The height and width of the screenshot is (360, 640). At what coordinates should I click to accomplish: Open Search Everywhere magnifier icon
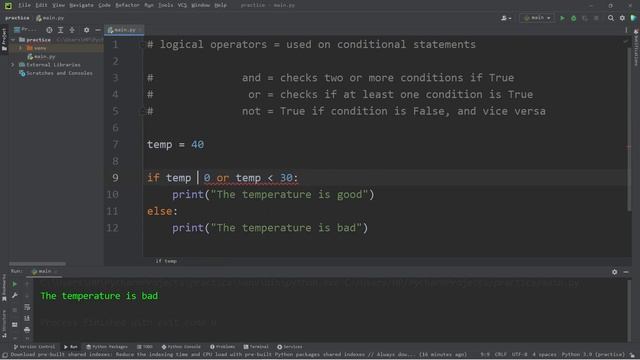pyautogui.click(x=611, y=18)
